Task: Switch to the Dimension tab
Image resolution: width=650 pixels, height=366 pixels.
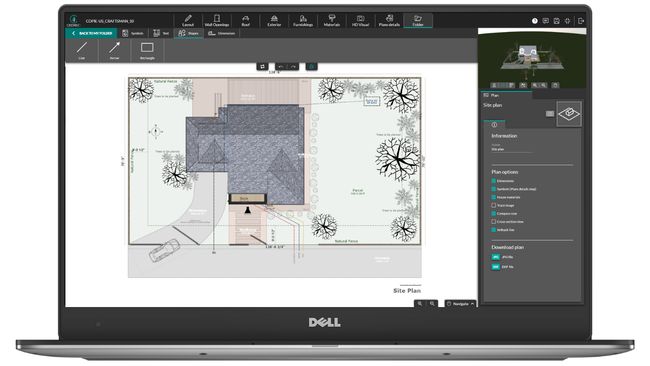Action: pyautogui.click(x=222, y=33)
